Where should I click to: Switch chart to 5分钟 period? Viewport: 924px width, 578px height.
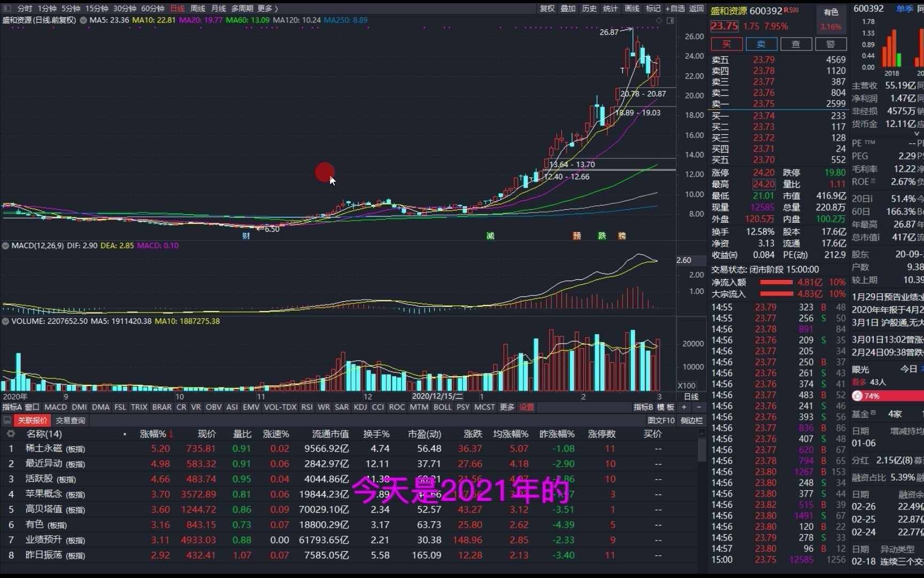pyautogui.click(x=71, y=9)
